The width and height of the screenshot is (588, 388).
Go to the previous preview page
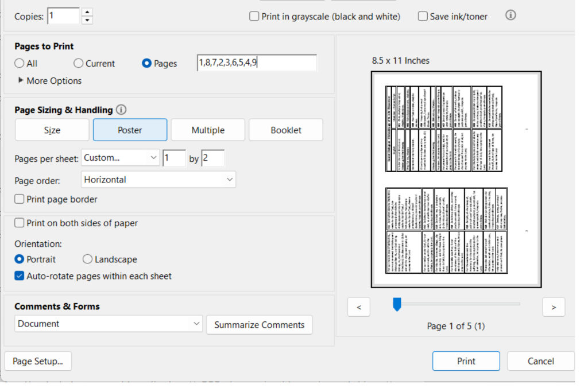pos(359,307)
